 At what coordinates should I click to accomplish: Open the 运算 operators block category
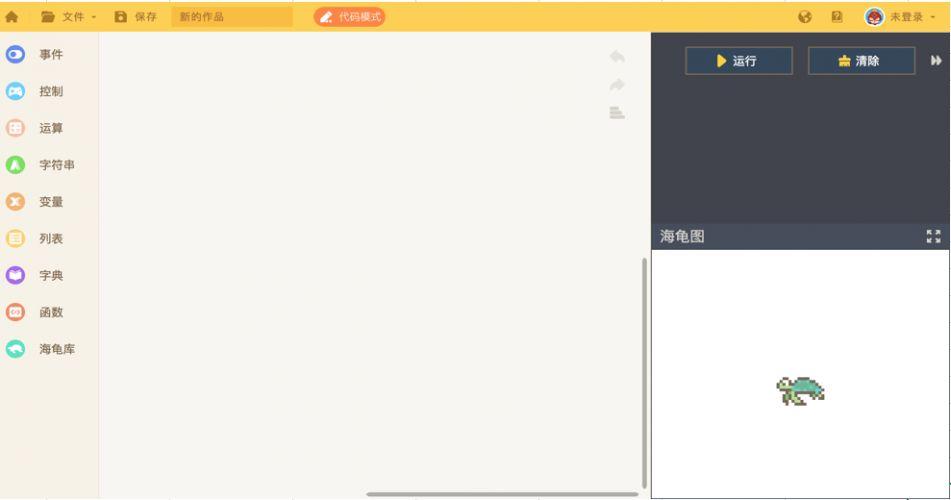35,128
